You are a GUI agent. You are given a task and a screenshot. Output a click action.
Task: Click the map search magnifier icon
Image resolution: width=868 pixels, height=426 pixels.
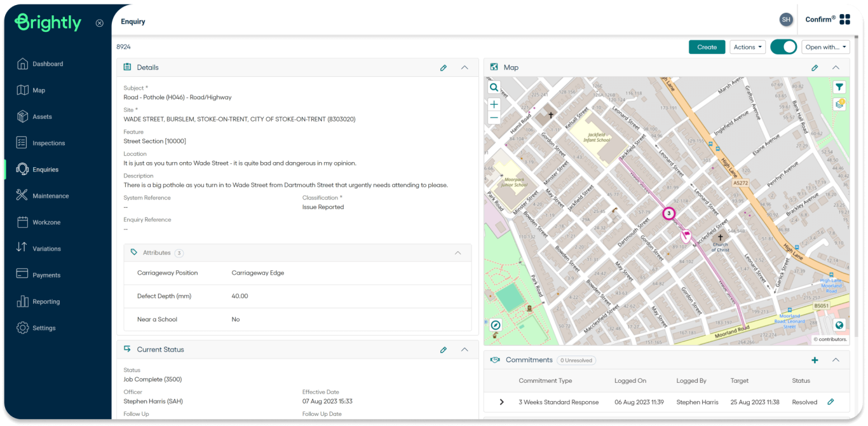click(x=494, y=87)
